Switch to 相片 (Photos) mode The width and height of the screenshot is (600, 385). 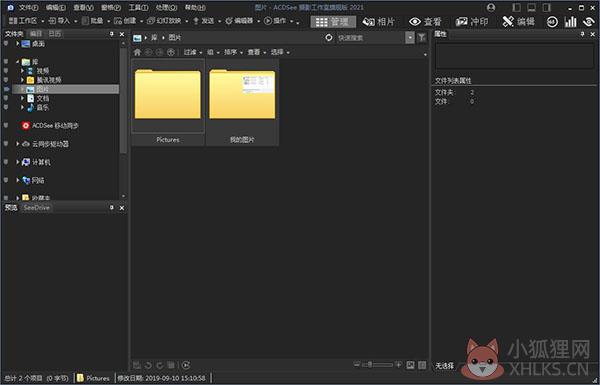tap(378, 22)
